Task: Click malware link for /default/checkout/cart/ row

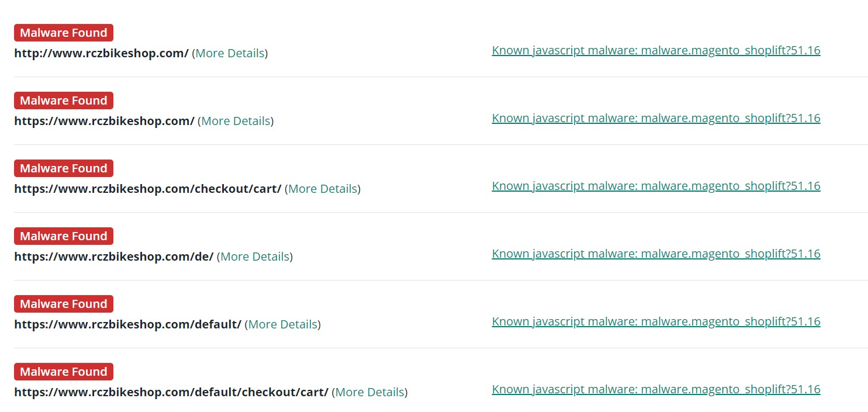Action: pos(656,389)
